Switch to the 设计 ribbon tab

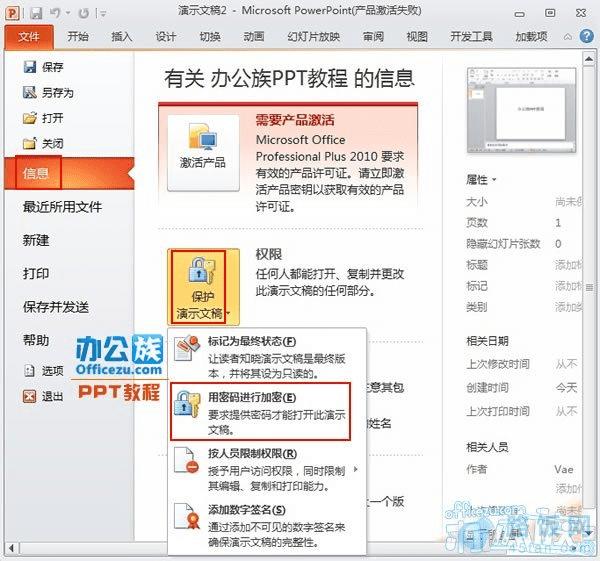(x=166, y=37)
